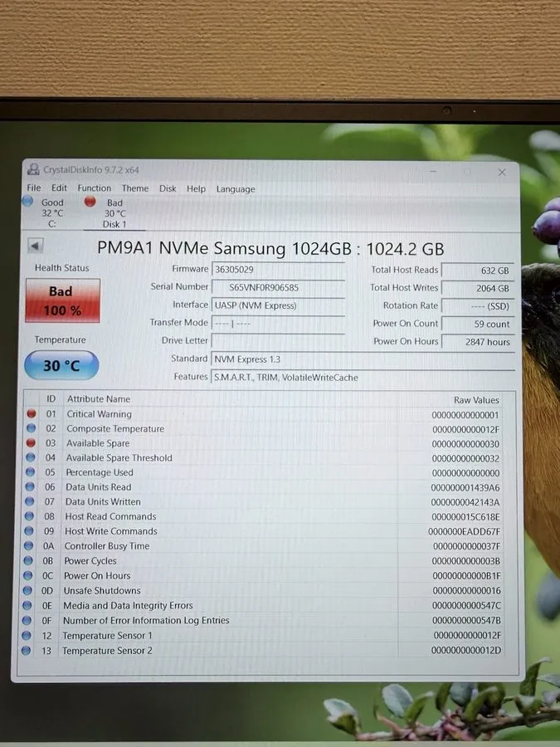Click the red icon for Available Spare

(31, 442)
